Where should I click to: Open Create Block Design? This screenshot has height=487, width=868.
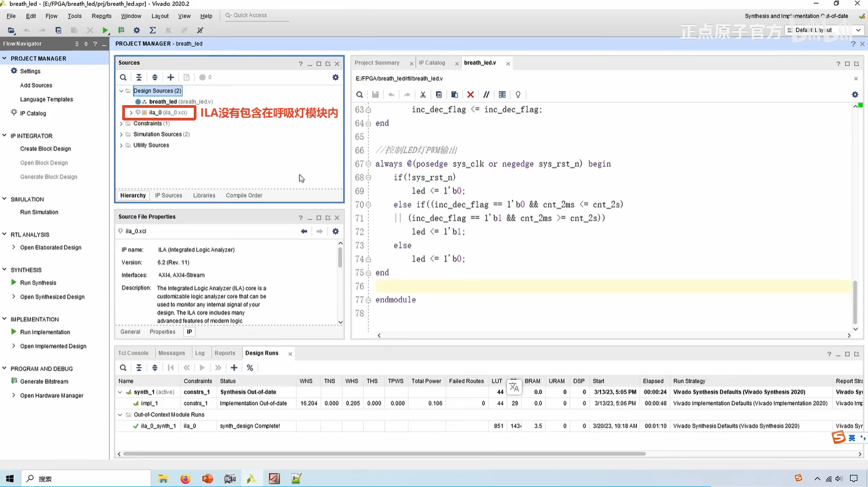pyautogui.click(x=46, y=149)
